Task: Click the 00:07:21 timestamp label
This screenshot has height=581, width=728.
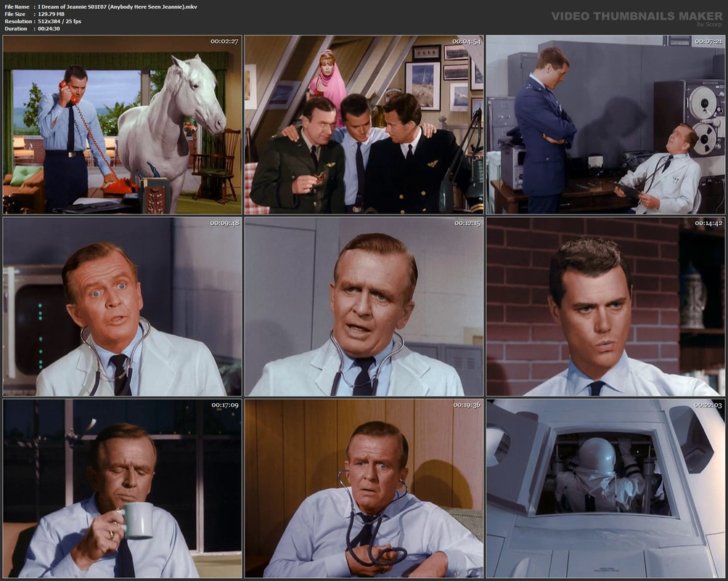Action: coord(708,41)
